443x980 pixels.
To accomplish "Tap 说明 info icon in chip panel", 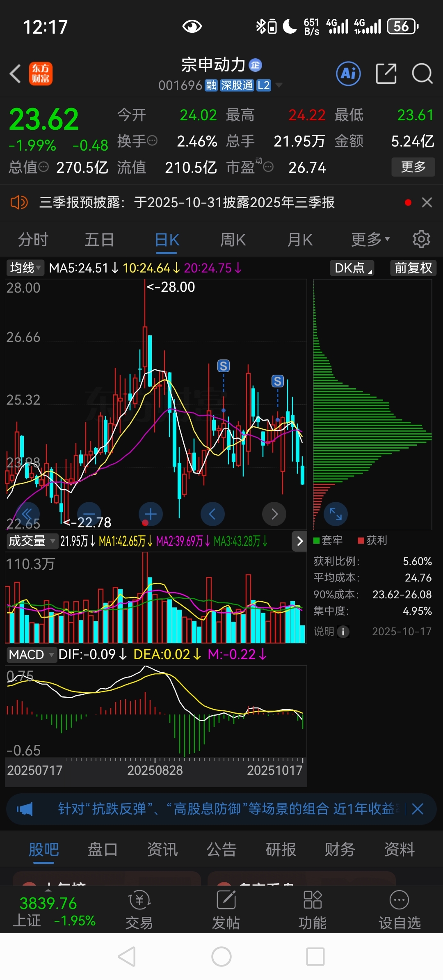I will (343, 632).
